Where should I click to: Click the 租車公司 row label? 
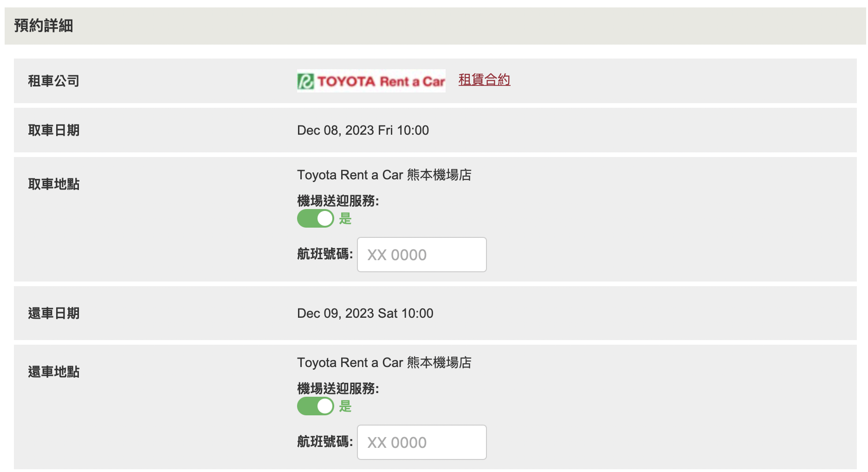coord(53,81)
